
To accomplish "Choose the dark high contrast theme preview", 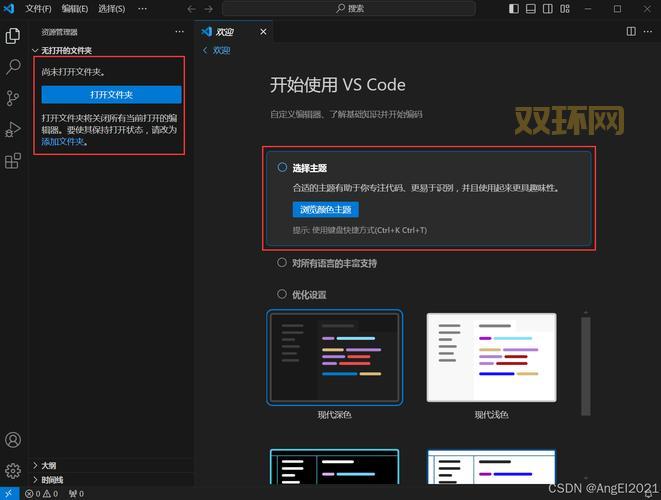I will pyautogui.click(x=334, y=467).
